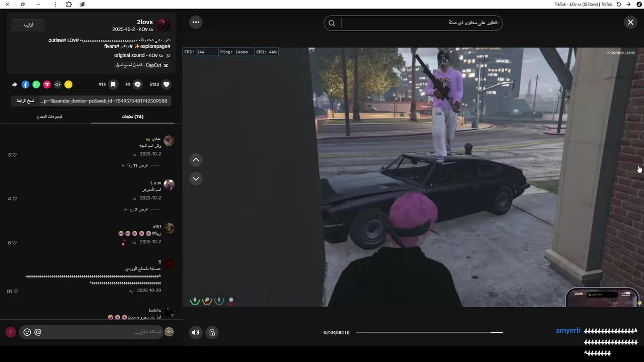Viewport: 644px width, 362px height.
Task: Open the floating mini-player icon
Action: click(x=212, y=332)
